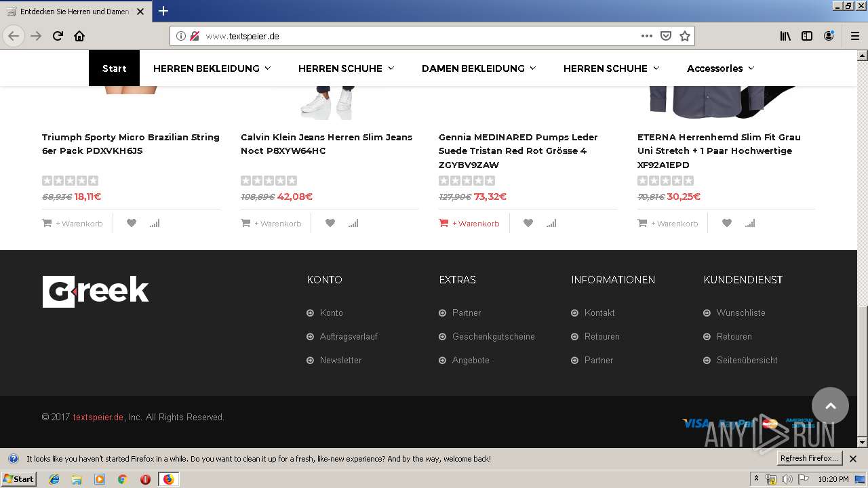Show hidden system tray icons arrow

tap(756, 479)
